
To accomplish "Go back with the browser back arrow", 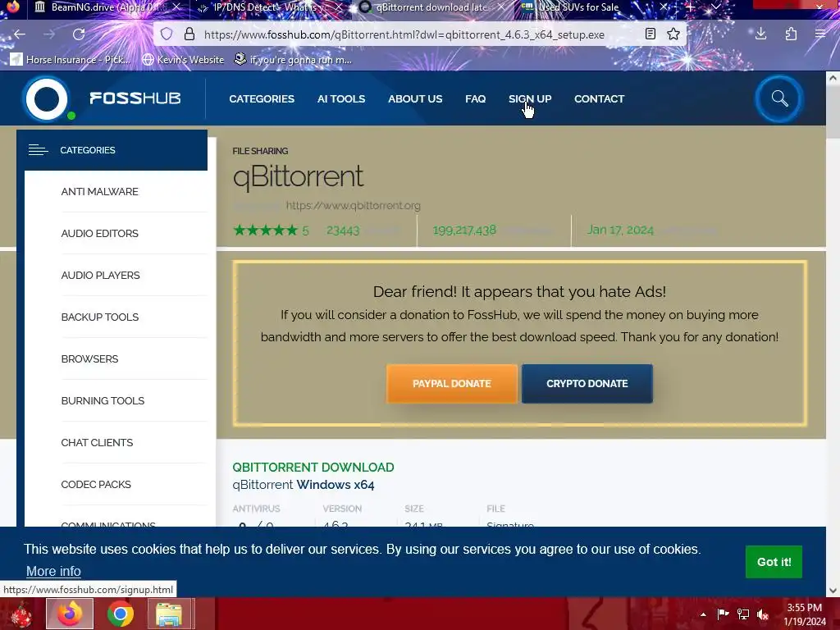I will coord(20,34).
